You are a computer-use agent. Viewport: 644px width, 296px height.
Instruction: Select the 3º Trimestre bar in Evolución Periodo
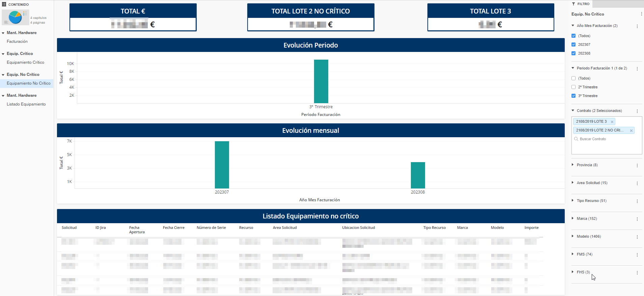click(x=321, y=81)
